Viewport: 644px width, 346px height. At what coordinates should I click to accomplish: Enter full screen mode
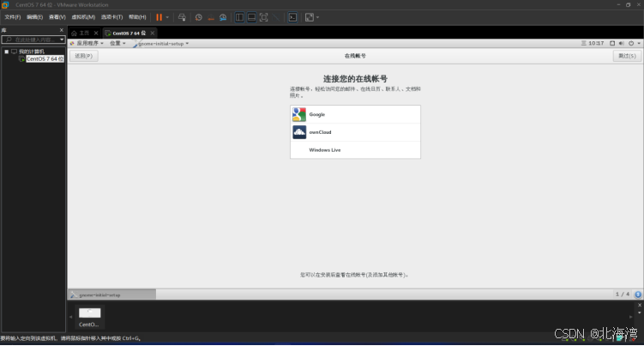coord(264,17)
